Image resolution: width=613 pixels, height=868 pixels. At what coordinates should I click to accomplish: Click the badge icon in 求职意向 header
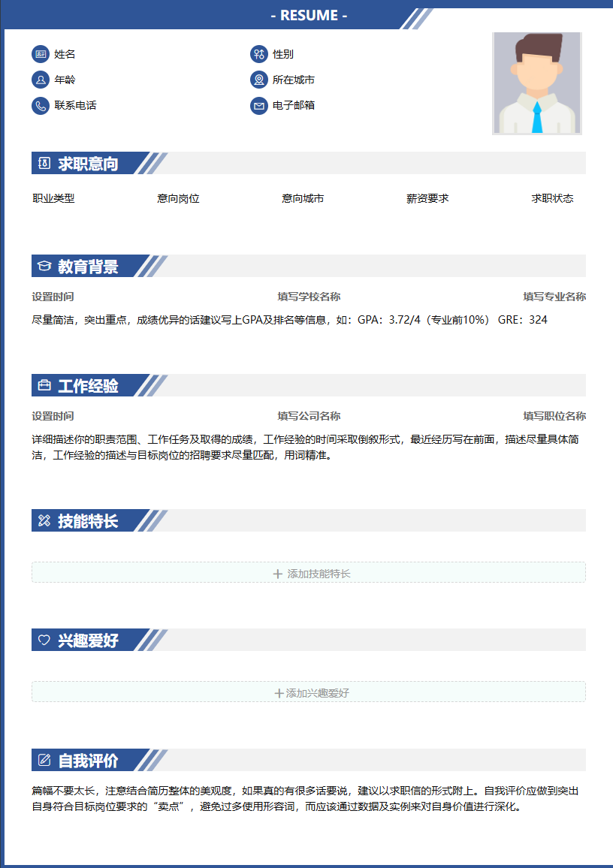(44, 164)
